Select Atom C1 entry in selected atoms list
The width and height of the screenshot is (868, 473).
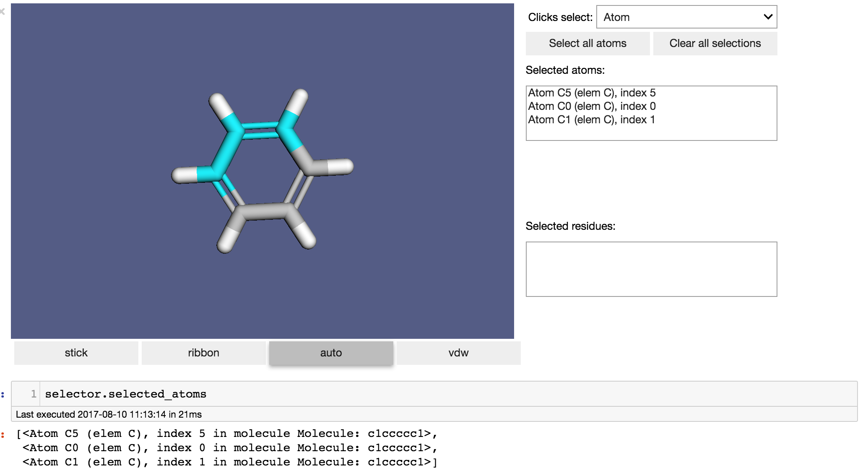(591, 120)
